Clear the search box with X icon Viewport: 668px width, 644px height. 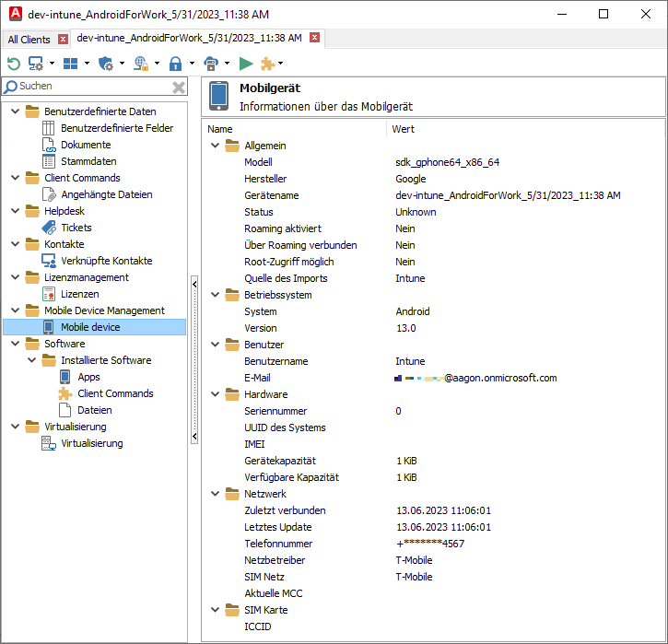point(179,87)
